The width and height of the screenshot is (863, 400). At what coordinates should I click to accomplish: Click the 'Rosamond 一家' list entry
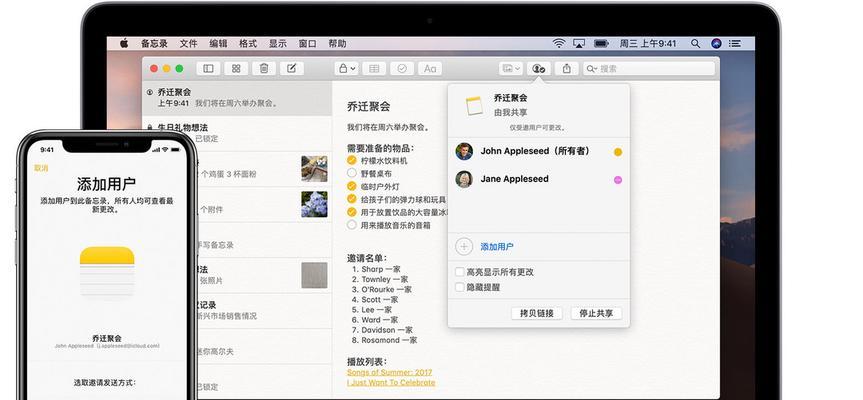pyautogui.click(x=389, y=340)
